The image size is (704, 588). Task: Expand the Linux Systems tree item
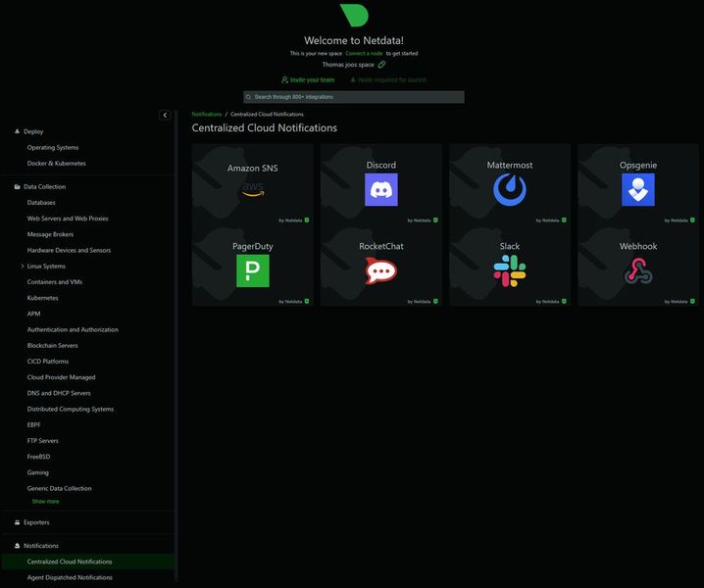click(23, 267)
